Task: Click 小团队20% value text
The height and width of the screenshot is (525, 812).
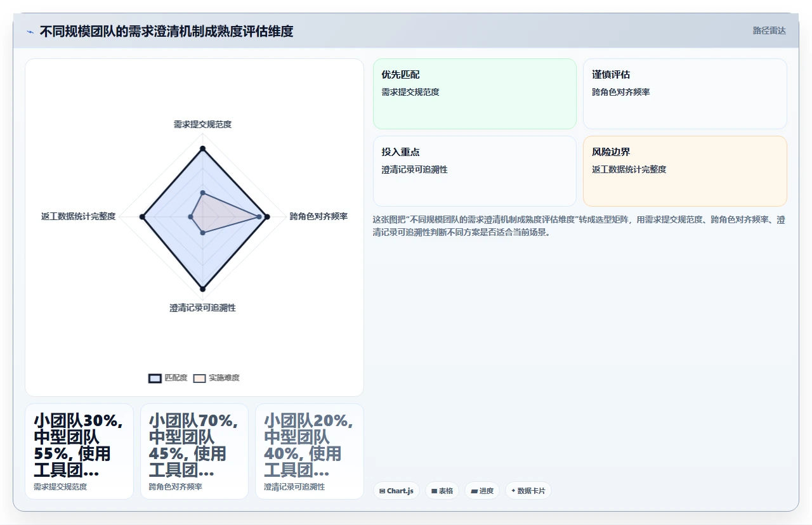Action: pyautogui.click(x=309, y=446)
